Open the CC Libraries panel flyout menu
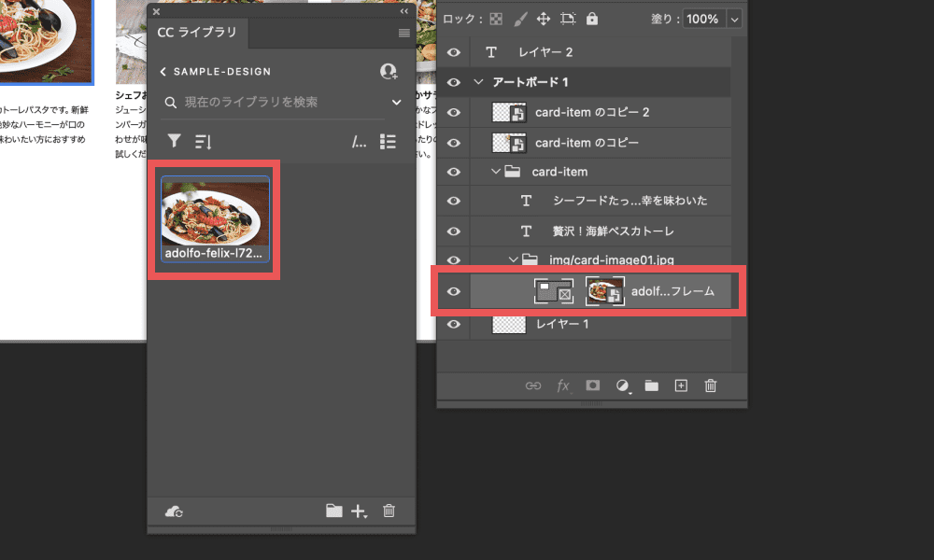The width and height of the screenshot is (934, 560). tap(403, 33)
